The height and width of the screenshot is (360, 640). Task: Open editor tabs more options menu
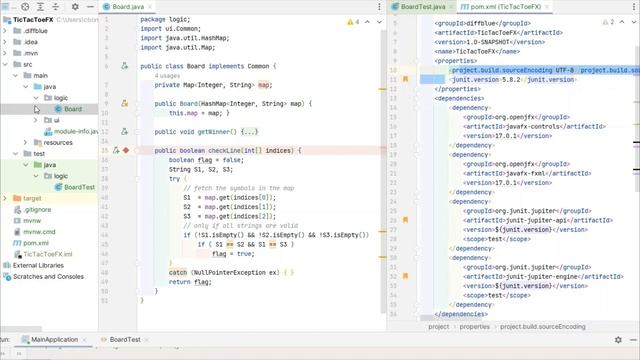pyautogui.click(x=379, y=7)
